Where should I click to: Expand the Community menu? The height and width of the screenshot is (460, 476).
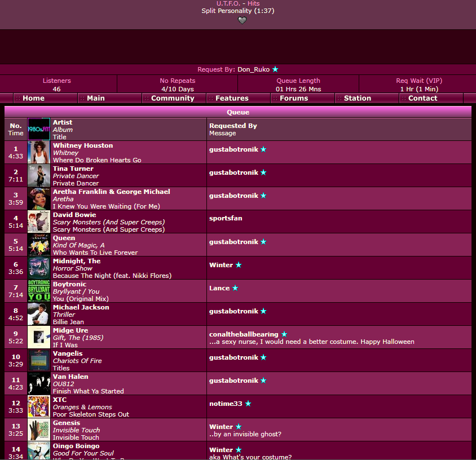click(173, 98)
